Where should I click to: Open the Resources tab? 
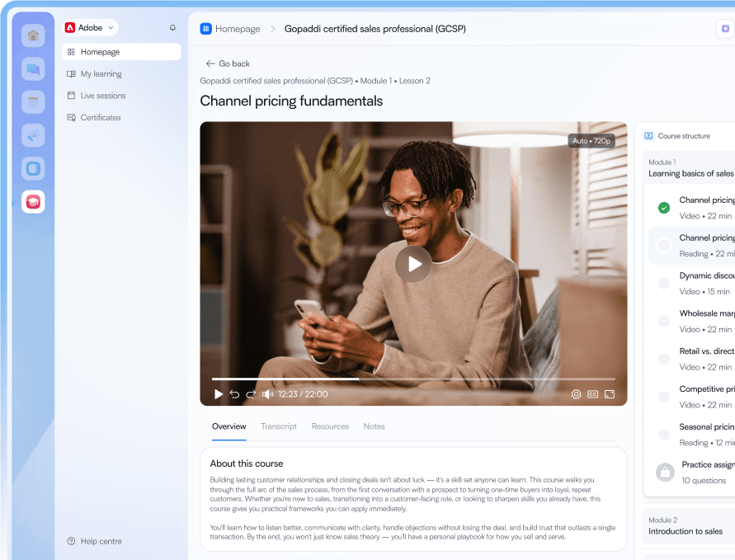[330, 426]
